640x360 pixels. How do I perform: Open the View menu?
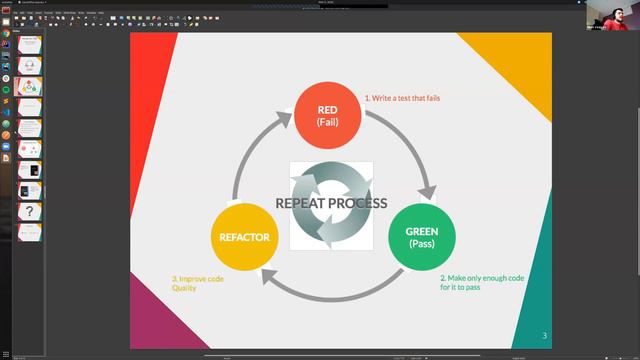pos(30,13)
